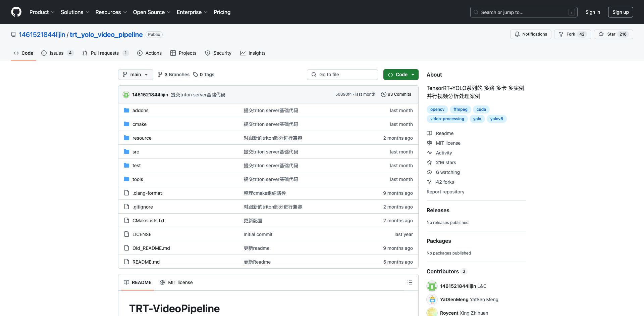
Task: Open Readme link in About sidebar
Action: tap(440, 133)
